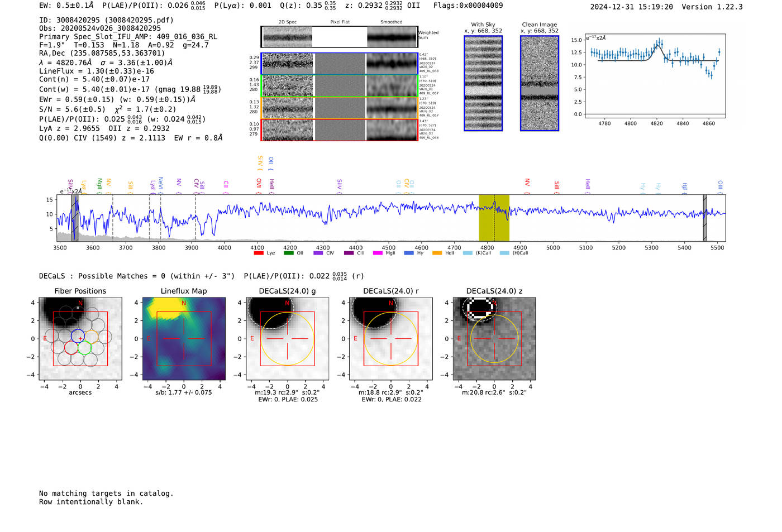Click the green-bordered 2D spectrum row
The width and height of the screenshot is (782, 532).
(340, 85)
